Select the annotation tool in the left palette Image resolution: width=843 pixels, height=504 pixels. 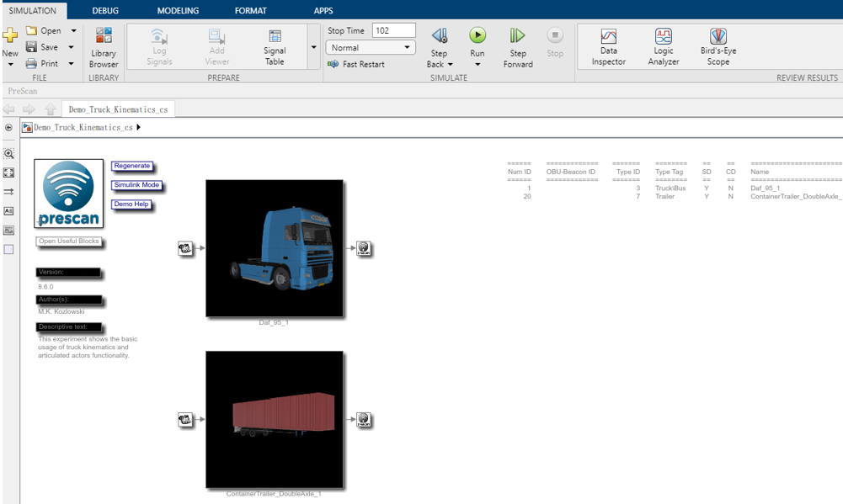pos(8,210)
